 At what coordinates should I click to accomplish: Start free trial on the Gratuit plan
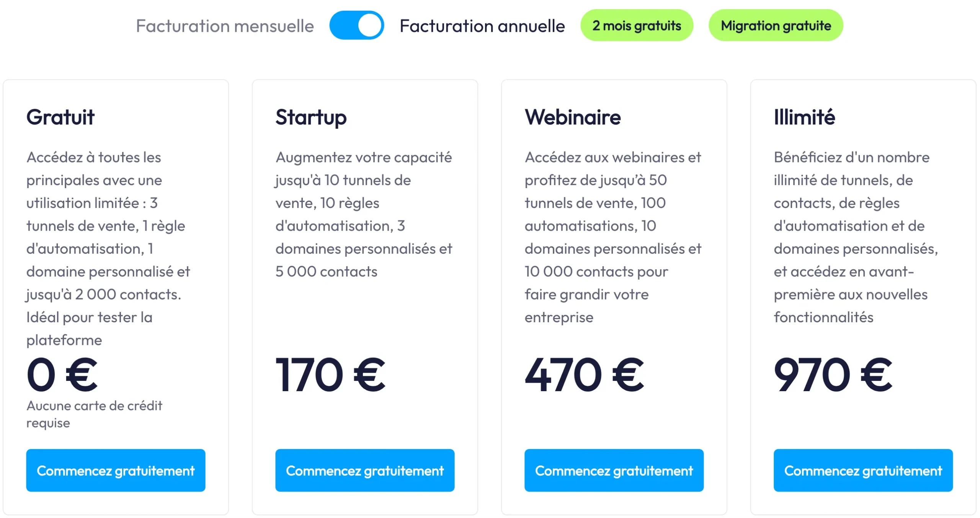[116, 470]
